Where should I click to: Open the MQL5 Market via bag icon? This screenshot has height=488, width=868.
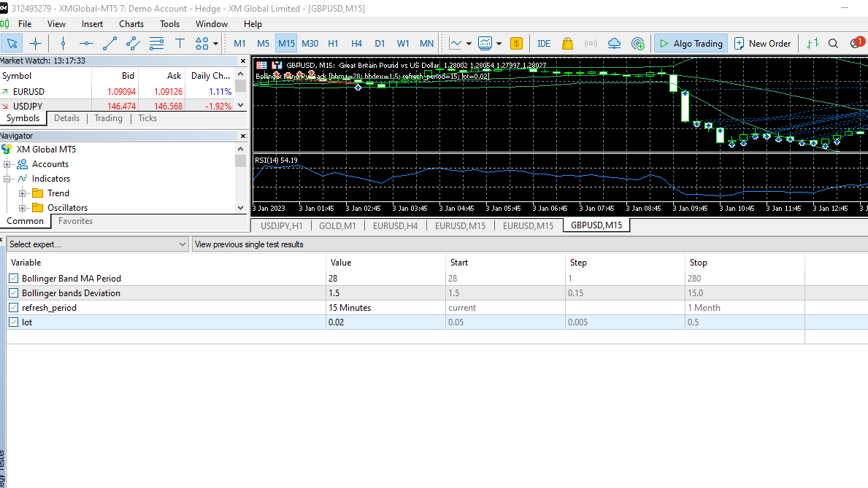click(567, 43)
